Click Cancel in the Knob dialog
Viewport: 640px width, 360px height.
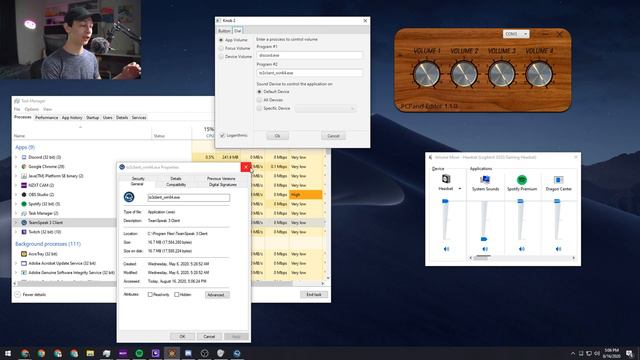point(333,136)
